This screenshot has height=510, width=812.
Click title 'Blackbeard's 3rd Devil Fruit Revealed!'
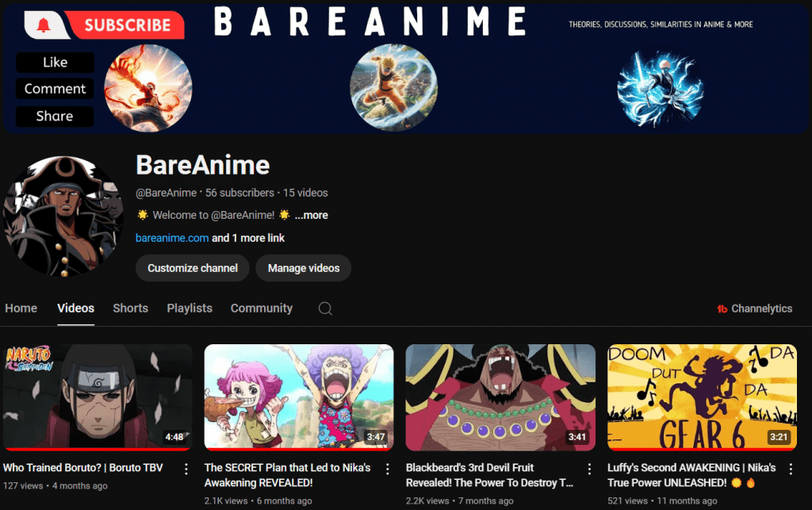489,475
